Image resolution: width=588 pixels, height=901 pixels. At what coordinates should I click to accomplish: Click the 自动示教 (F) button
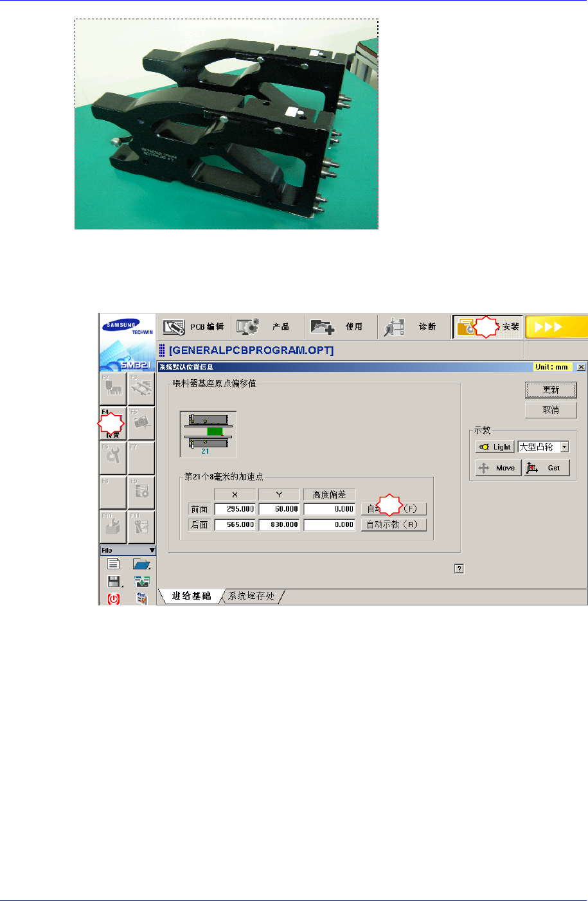[393, 509]
